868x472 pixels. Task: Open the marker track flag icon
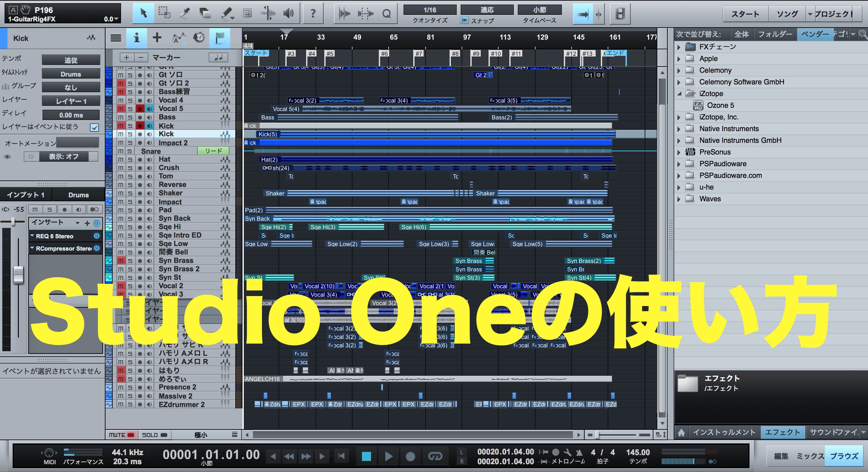(220, 38)
